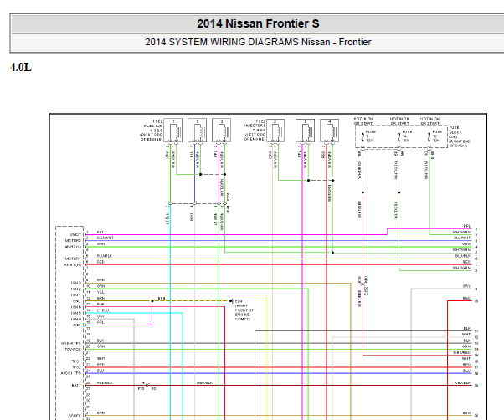Viewport: 504px width, 420px height.
Task: Click the mid-wire 'RED/BLK' label
Action: pos(205,382)
